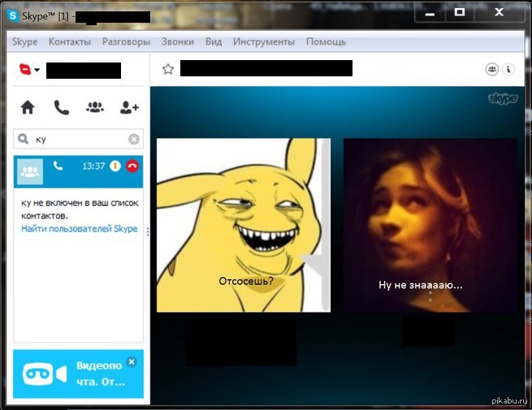Open the Видеопочта video message banner
The width and height of the screenshot is (532, 410).
[78, 373]
